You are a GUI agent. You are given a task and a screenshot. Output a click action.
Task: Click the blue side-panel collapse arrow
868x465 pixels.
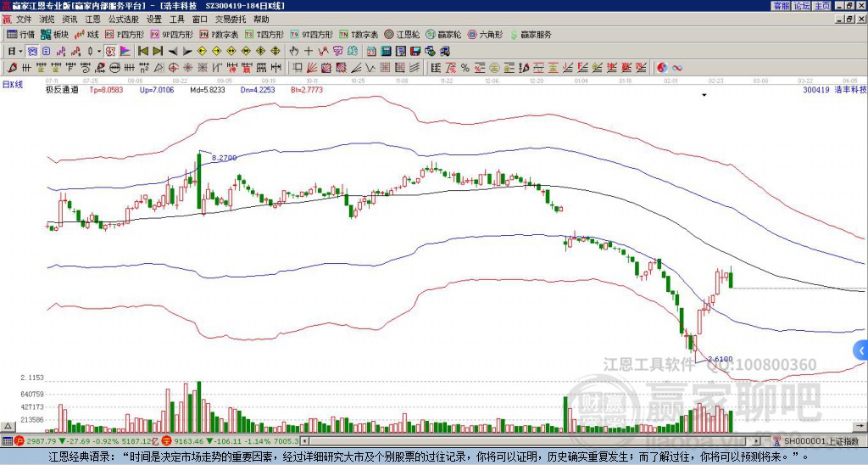(x=861, y=350)
